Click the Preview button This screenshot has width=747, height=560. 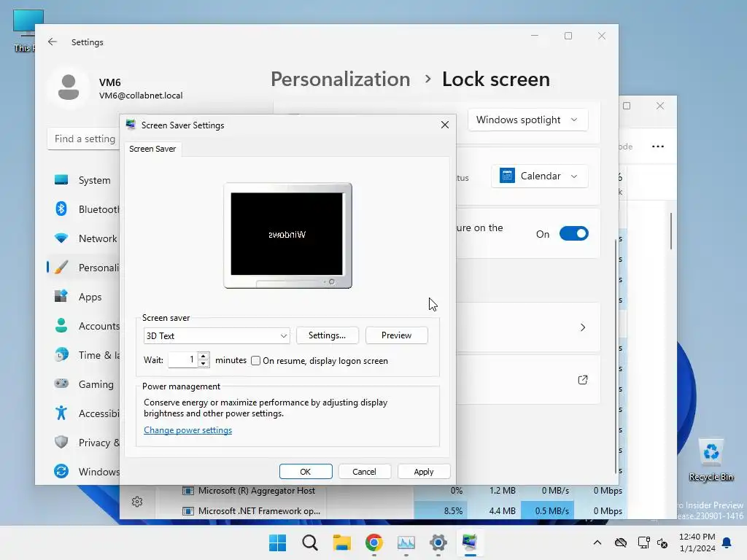[x=396, y=335]
